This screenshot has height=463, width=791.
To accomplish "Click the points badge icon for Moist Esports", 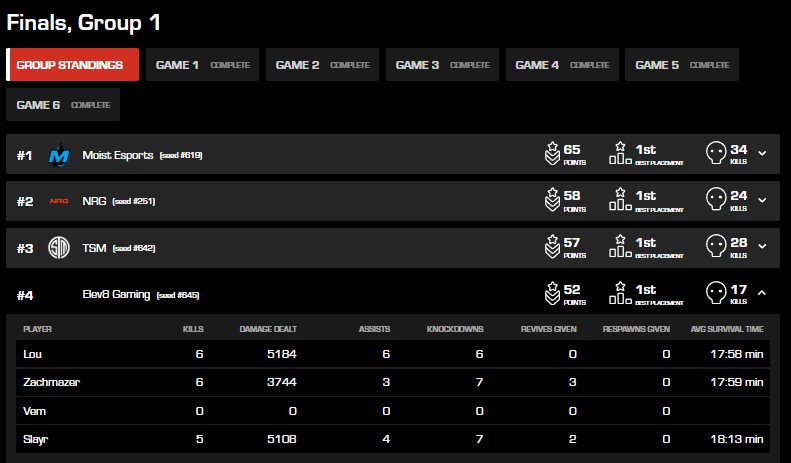I will click(x=552, y=153).
